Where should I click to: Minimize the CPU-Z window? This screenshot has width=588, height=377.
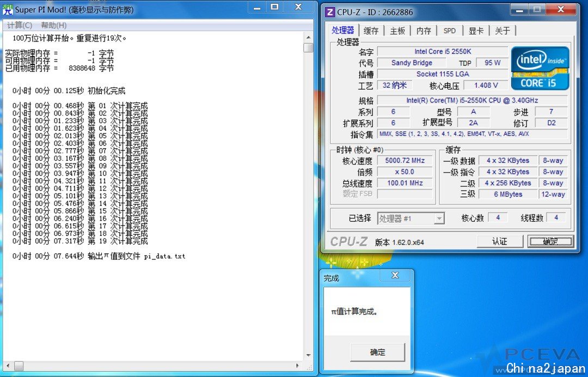point(519,10)
